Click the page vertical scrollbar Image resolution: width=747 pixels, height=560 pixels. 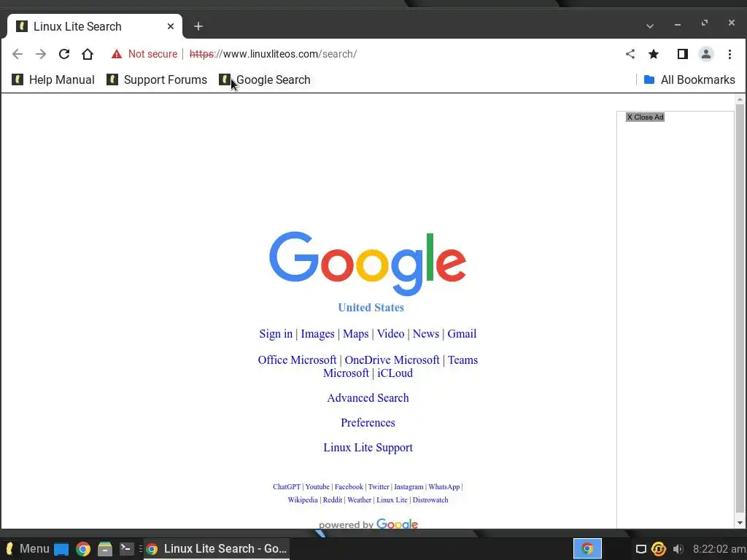[x=740, y=308]
